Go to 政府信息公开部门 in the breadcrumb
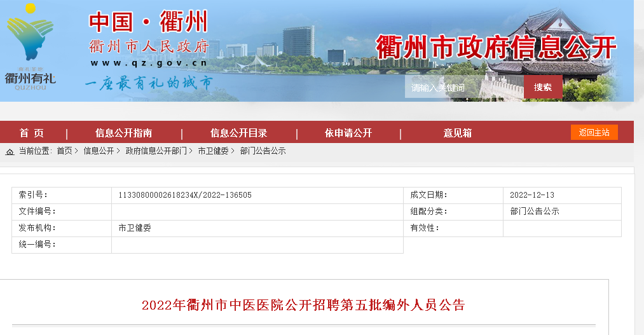Viewport: 644px width, 335px height. (x=156, y=151)
